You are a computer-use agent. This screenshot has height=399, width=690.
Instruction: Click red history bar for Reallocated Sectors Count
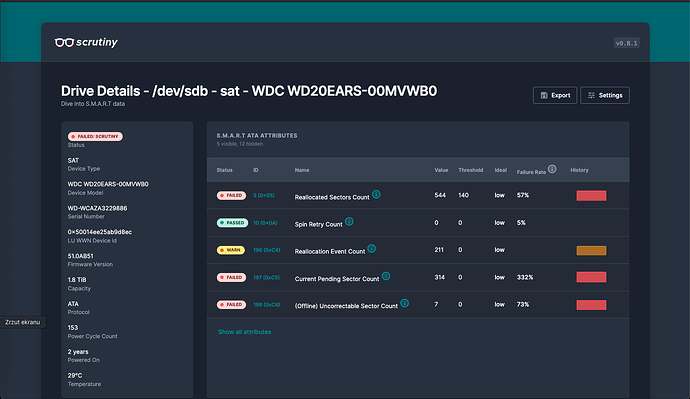591,196
